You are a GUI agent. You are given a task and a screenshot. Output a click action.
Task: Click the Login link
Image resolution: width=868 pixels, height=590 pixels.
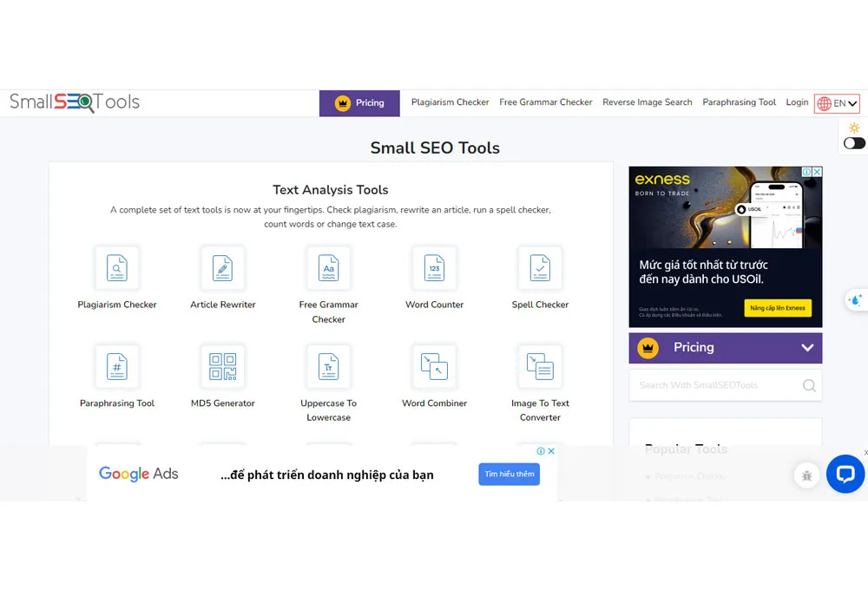click(x=797, y=102)
